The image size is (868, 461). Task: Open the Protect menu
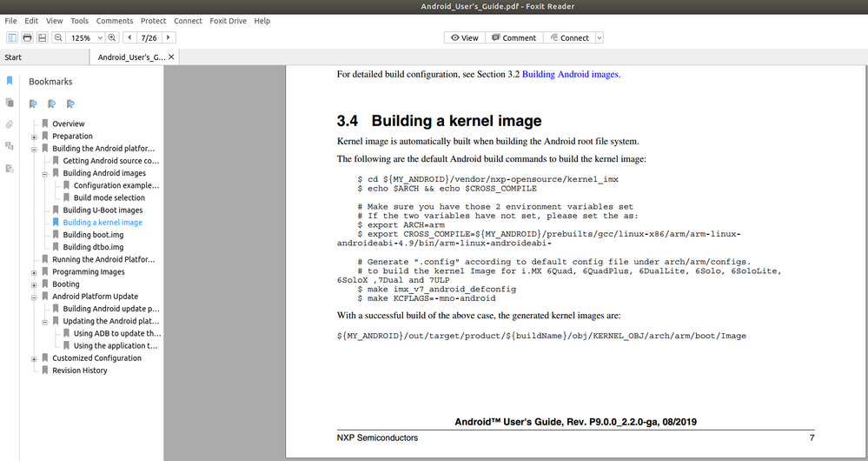pos(153,21)
